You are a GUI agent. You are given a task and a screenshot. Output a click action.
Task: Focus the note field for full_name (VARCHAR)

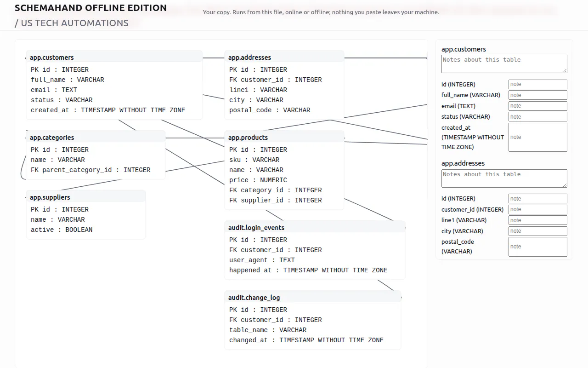[538, 95]
